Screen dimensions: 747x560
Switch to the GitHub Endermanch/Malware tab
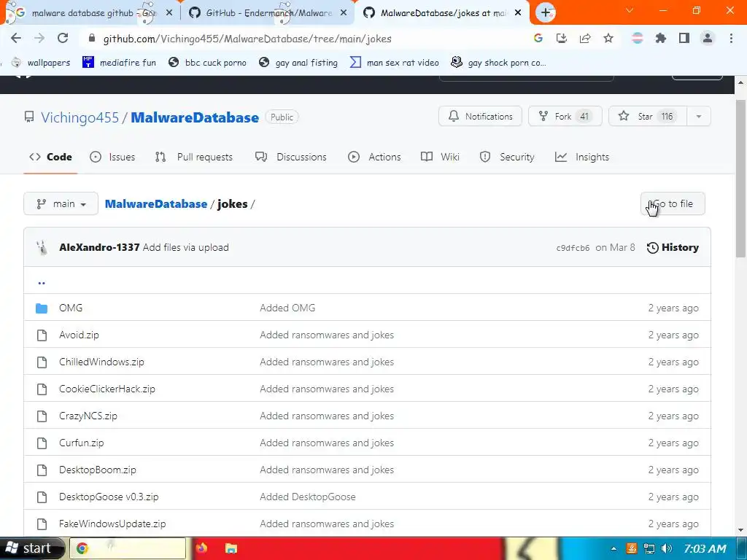tap(268, 13)
